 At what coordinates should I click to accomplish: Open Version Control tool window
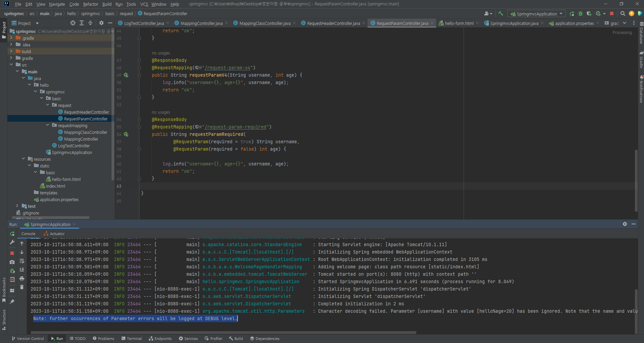pyautogui.click(x=28, y=339)
